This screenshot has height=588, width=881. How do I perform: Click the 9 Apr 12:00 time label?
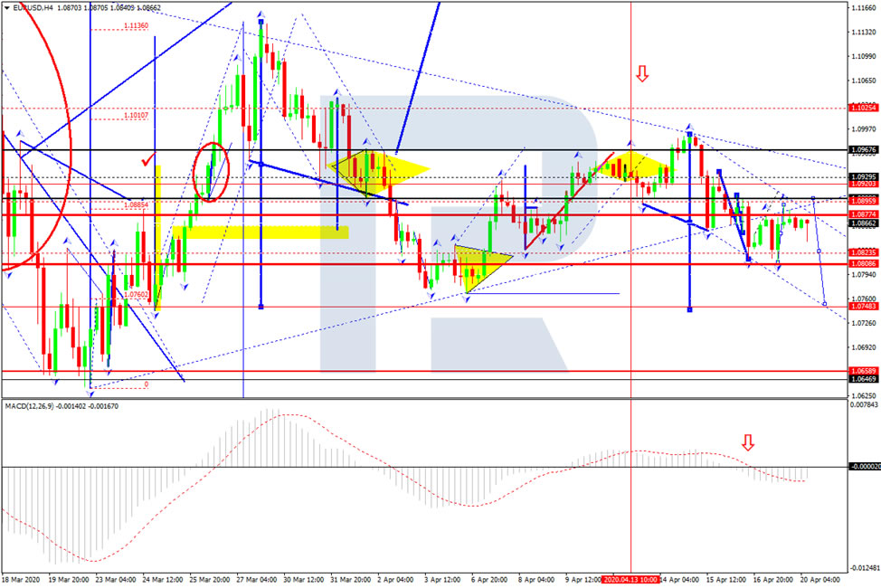pos(583,580)
